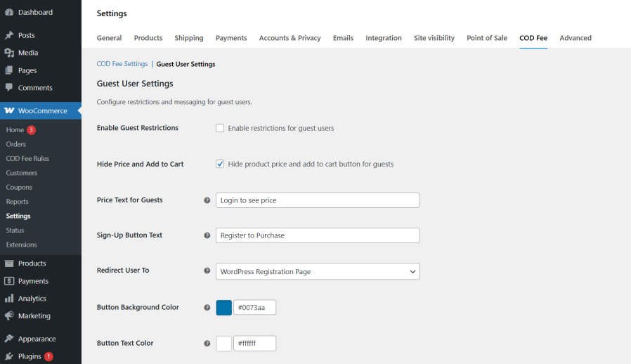
Task: Switch to the Shipping settings tab
Action: point(189,38)
